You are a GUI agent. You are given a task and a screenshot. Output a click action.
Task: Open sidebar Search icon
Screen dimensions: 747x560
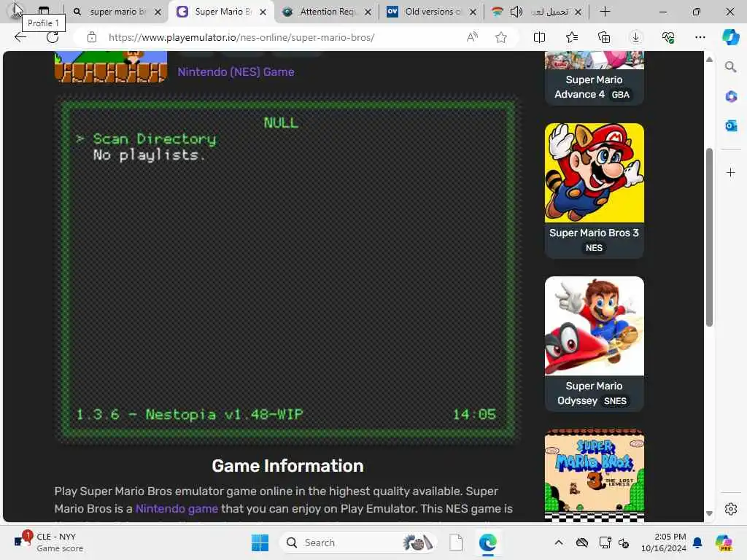point(730,66)
